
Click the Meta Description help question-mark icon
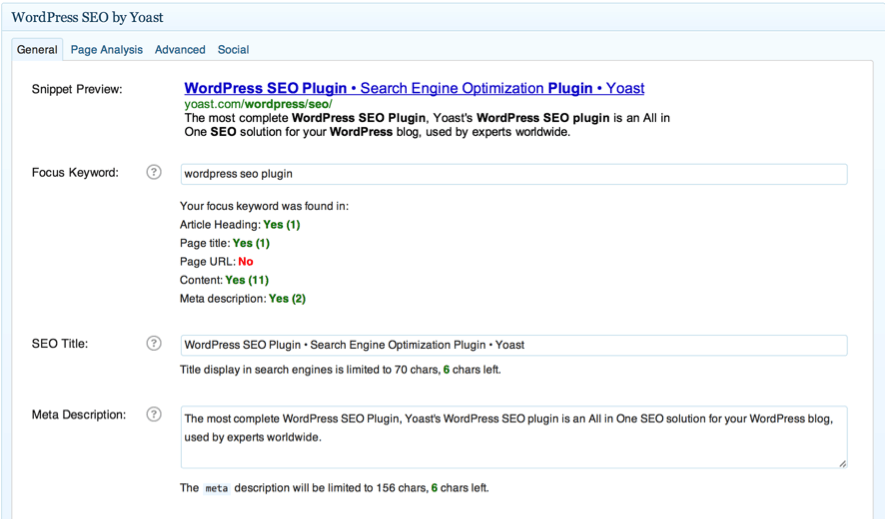coord(153,414)
